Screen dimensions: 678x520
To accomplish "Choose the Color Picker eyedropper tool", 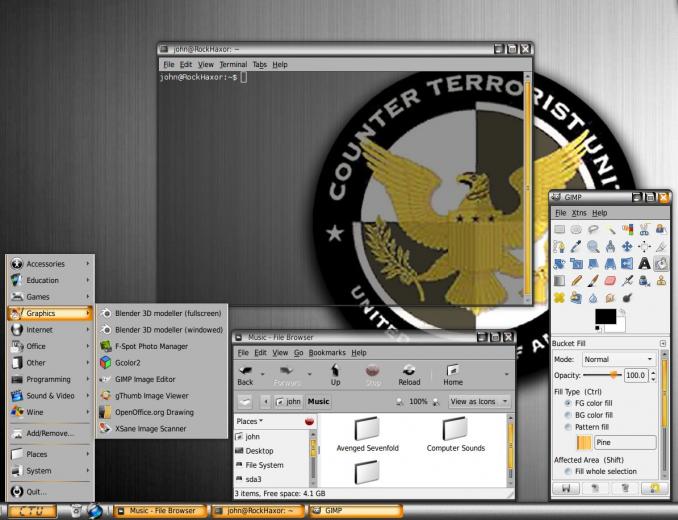I will point(576,246).
